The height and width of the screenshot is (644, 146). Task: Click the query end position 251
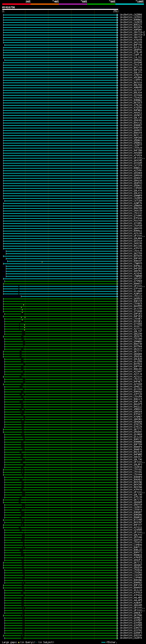point(115,11)
